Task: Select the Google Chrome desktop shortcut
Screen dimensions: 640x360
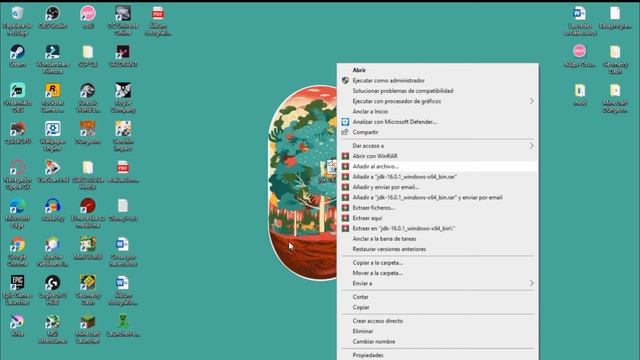Action: pos(17,251)
